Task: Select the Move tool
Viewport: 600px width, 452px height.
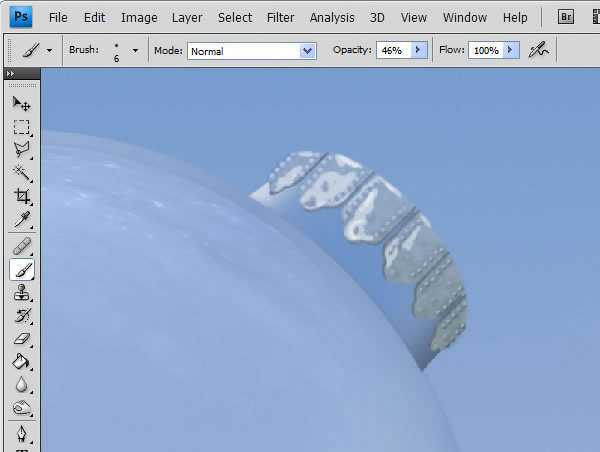Action: 21,104
